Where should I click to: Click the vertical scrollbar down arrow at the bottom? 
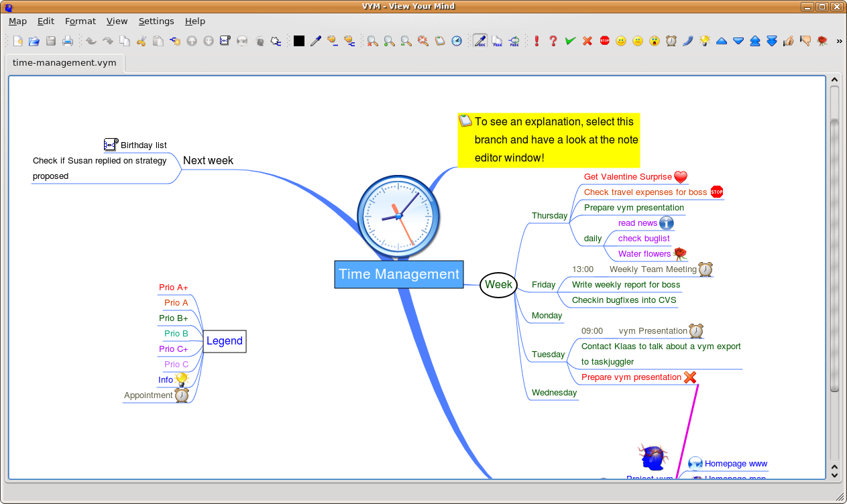[x=834, y=475]
